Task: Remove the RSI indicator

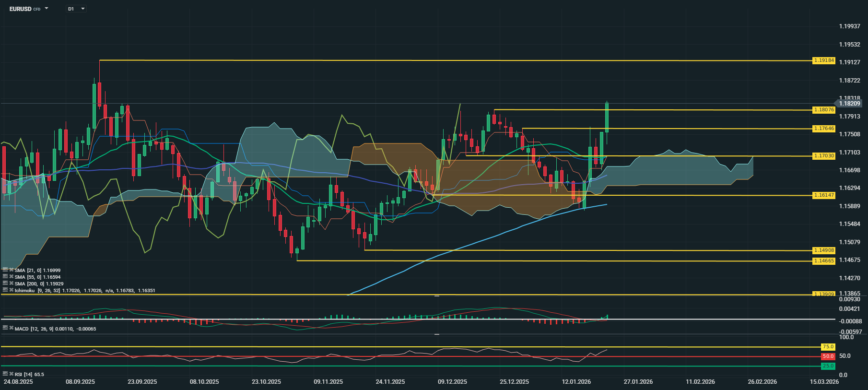Action: pos(11,374)
